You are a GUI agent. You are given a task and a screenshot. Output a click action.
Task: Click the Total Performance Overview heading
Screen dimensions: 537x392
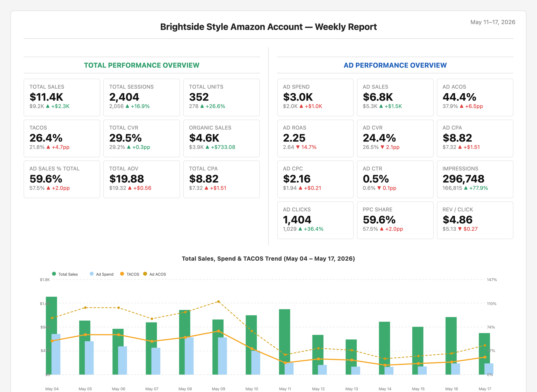point(141,65)
